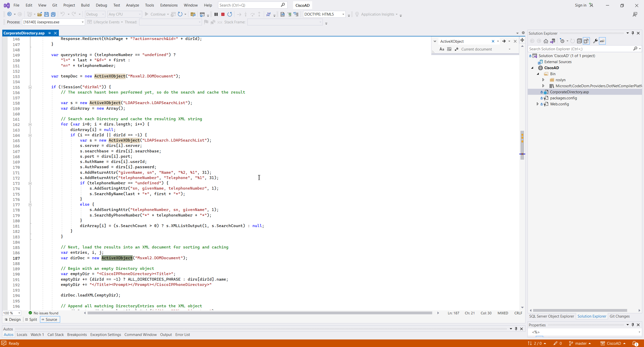Image resolution: width=644 pixels, height=347 pixels.
Task: Click the Find in Files folder icon
Action: (193, 14)
